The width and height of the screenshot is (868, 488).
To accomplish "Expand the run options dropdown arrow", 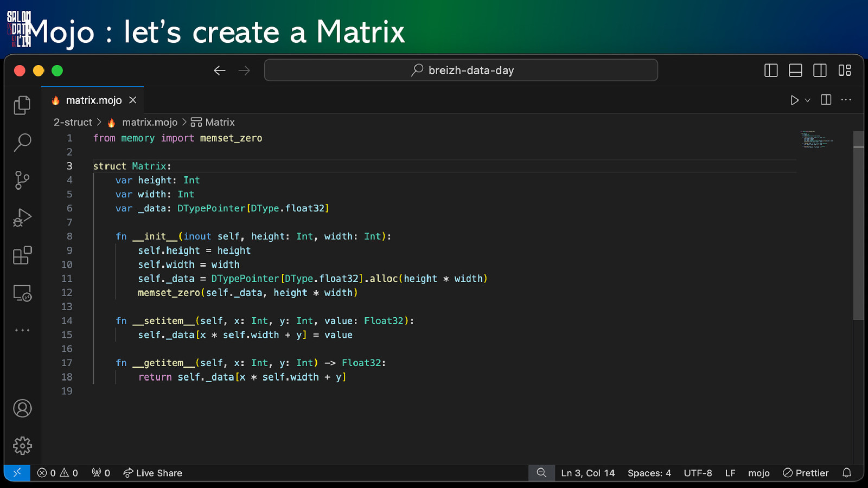I will tap(808, 100).
